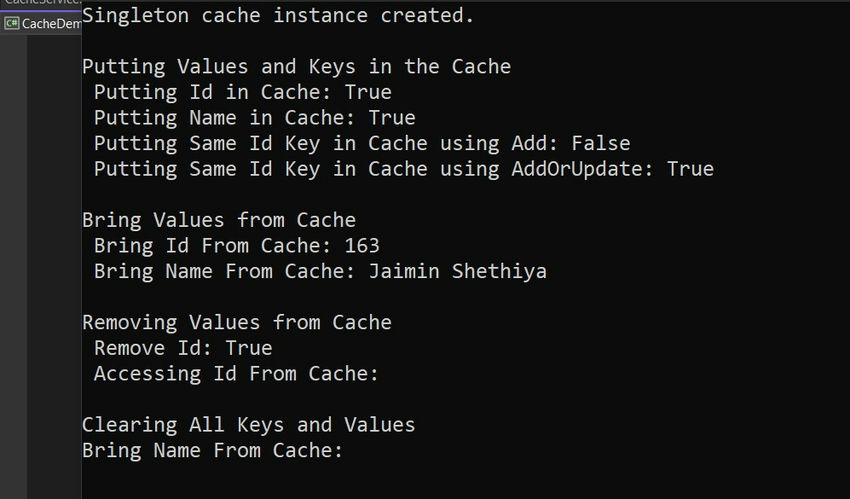Screen dimensions: 850x499
Task: Click the editor line-number gutter strip
Action: (14, 267)
